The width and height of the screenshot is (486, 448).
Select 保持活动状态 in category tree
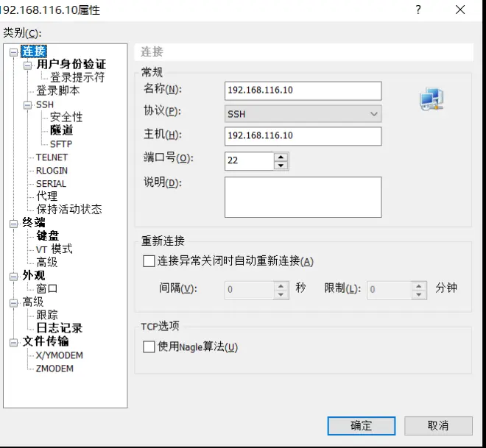click(69, 210)
